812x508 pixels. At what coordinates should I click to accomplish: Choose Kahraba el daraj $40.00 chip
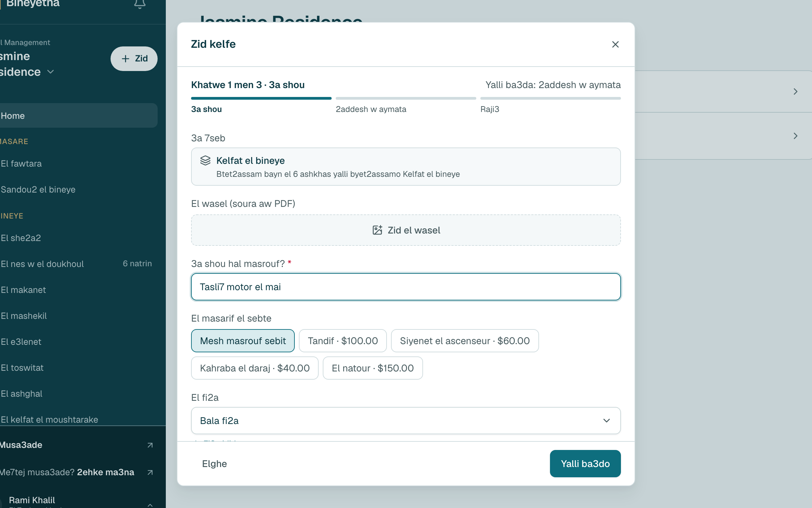[255, 368]
